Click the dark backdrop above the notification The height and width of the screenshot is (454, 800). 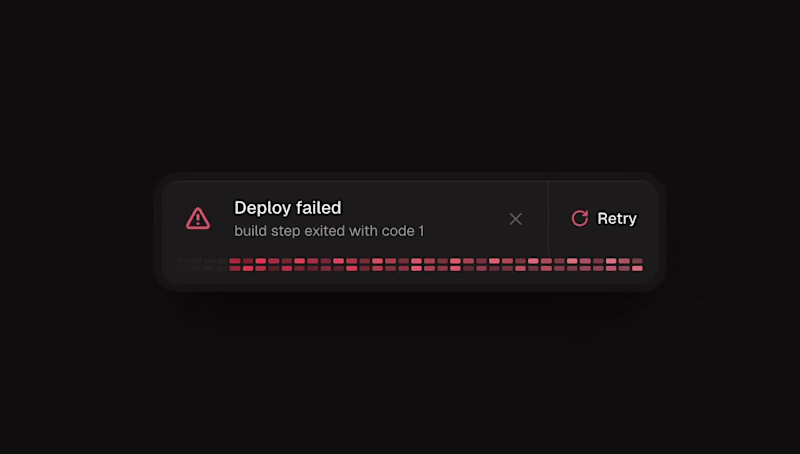[400, 87]
